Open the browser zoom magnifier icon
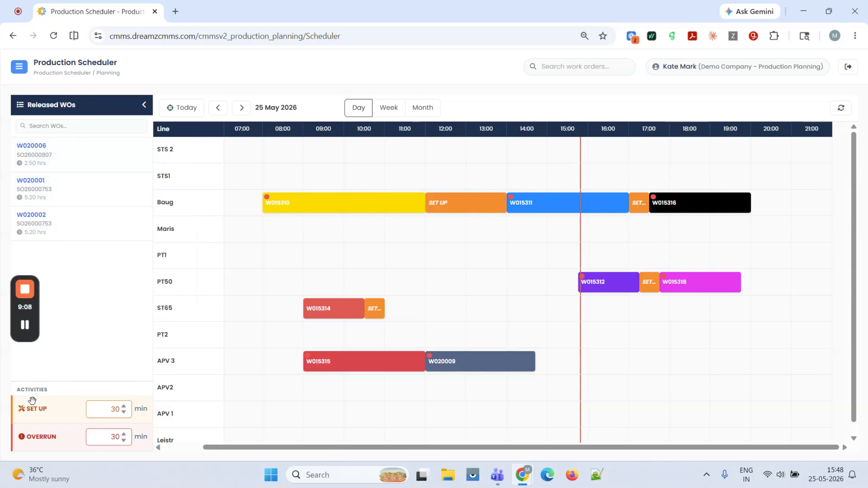 [584, 36]
